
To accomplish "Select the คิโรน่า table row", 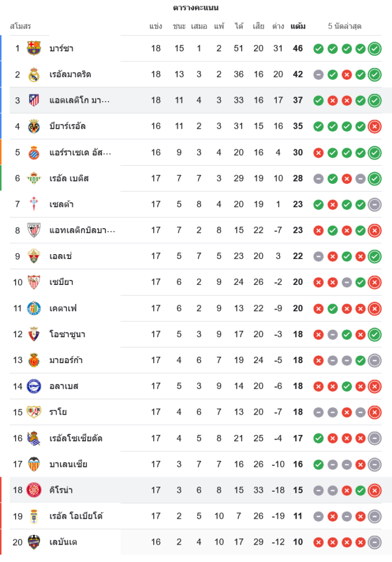I will click(197, 490).
